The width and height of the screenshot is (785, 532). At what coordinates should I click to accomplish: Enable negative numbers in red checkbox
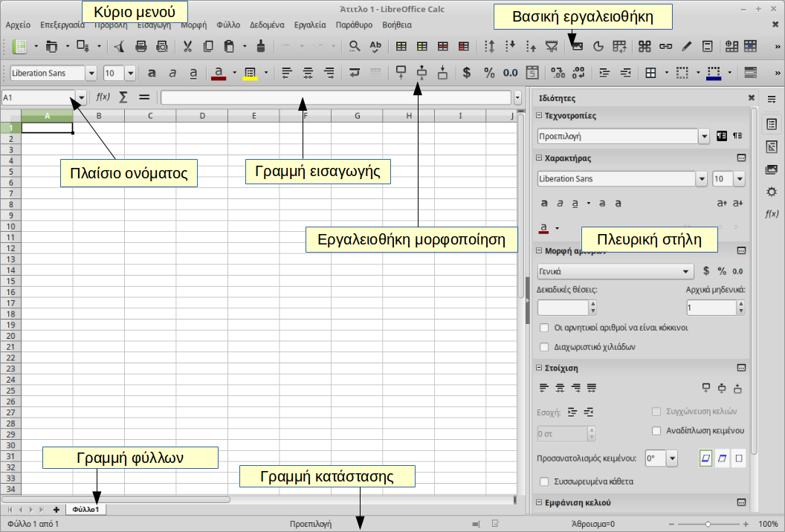[544, 328]
